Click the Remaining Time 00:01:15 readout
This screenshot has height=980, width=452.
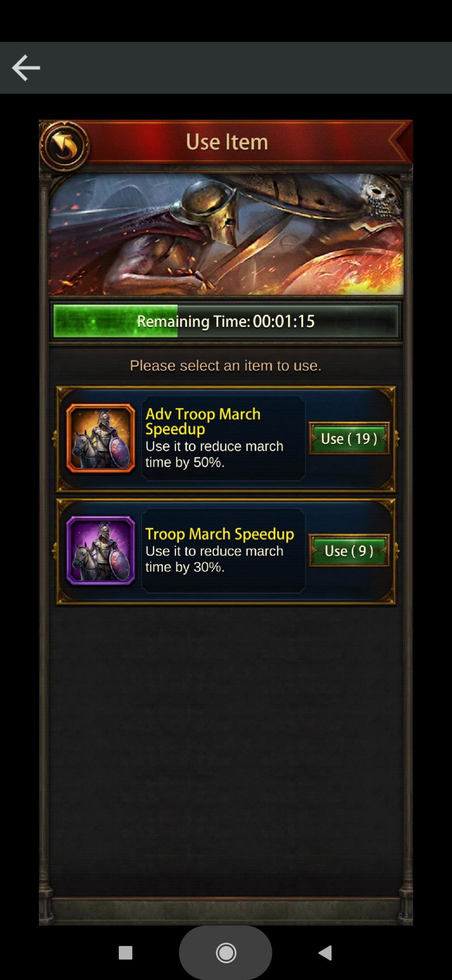(226, 321)
